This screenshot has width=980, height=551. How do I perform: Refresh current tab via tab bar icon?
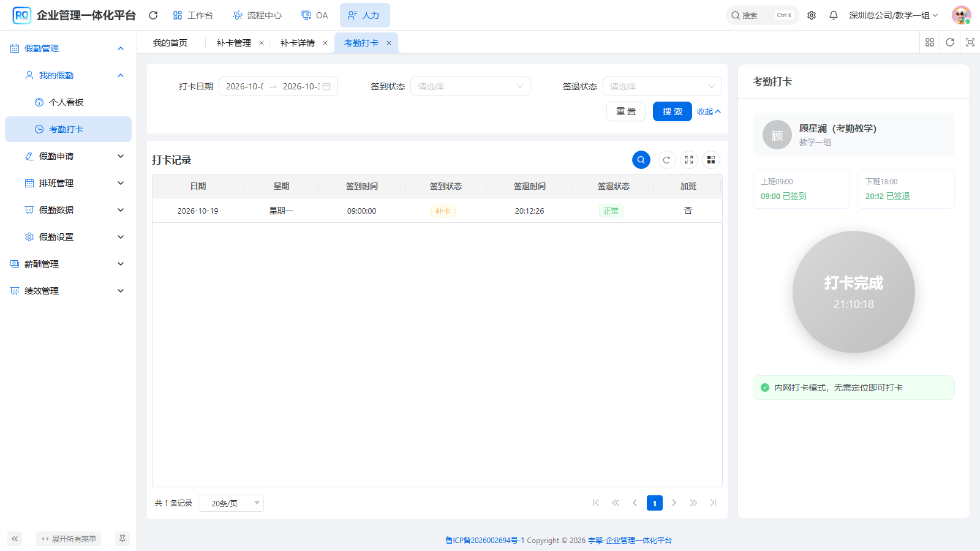coord(950,42)
